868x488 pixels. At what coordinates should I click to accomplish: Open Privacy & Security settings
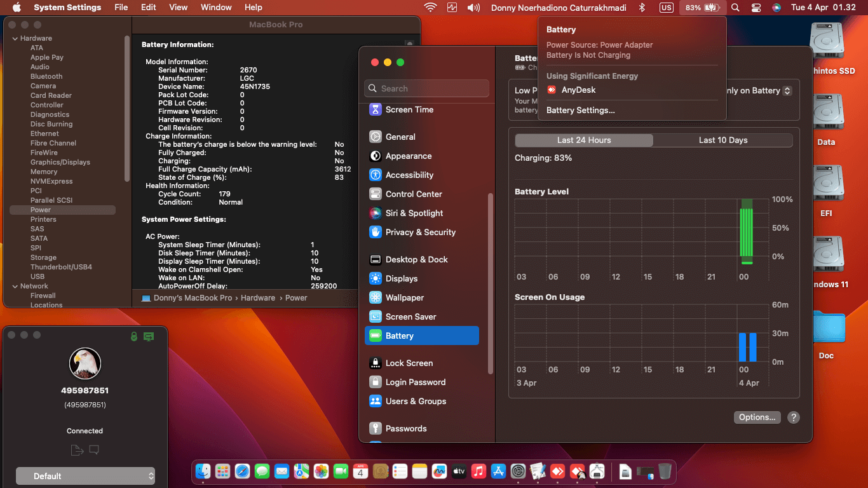pyautogui.click(x=422, y=232)
